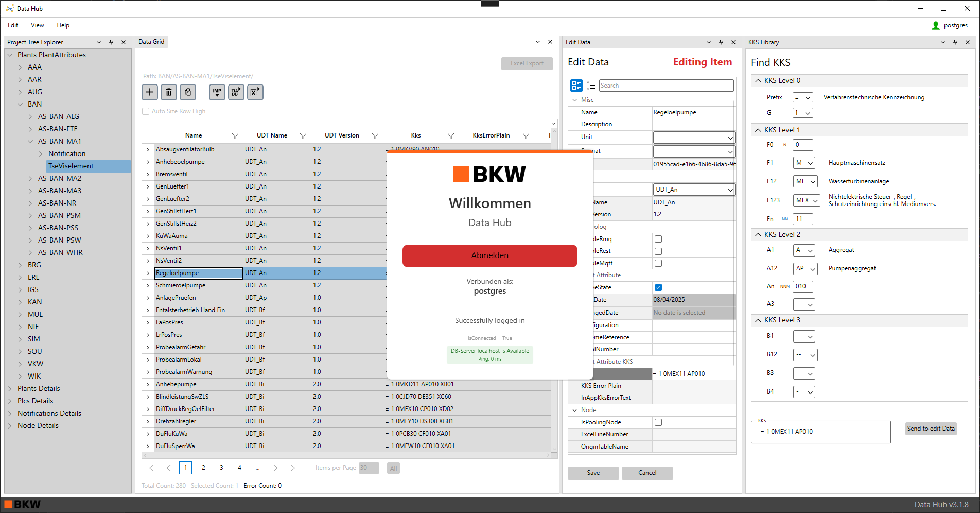Click the TIA DB export icon

(x=236, y=92)
